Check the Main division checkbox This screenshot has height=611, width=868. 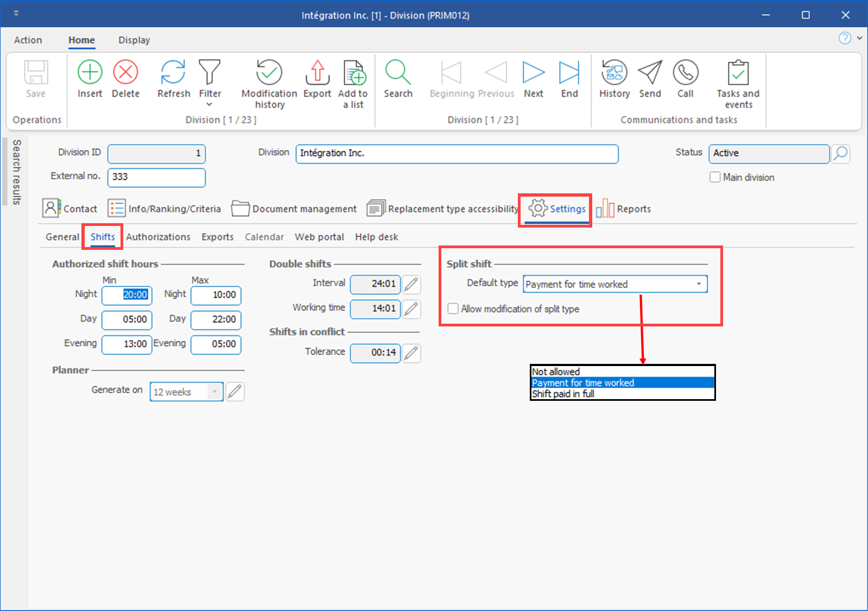[715, 178]
